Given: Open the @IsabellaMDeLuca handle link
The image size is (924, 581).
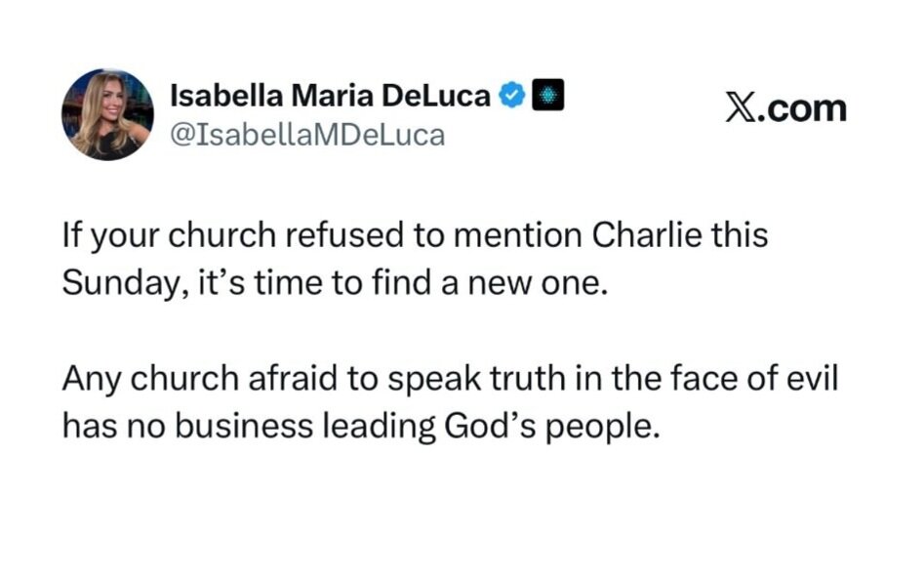Looking at the screenshot, I should 307,136.
